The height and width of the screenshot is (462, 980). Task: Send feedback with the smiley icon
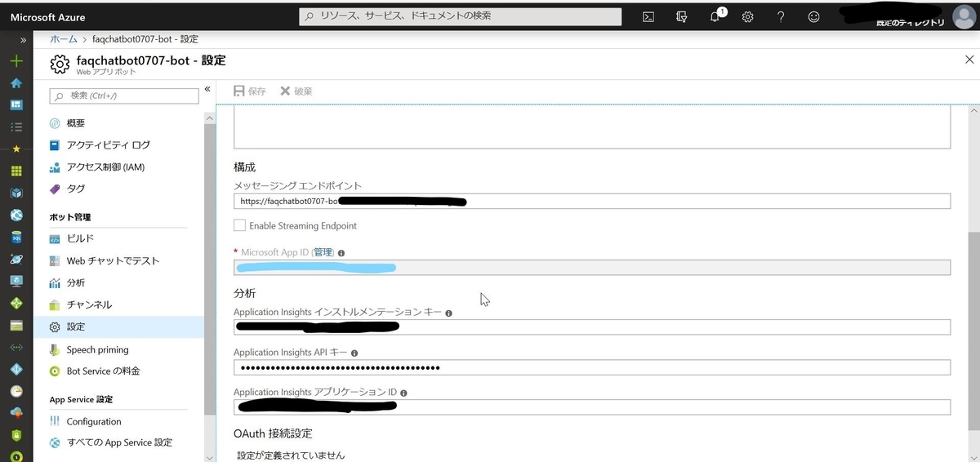[x=813, y=16]
